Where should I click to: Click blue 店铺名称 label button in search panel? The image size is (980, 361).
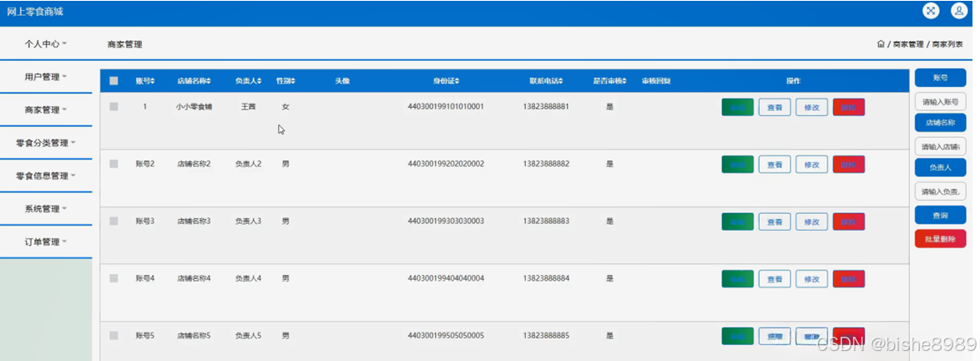click(941, 123)
